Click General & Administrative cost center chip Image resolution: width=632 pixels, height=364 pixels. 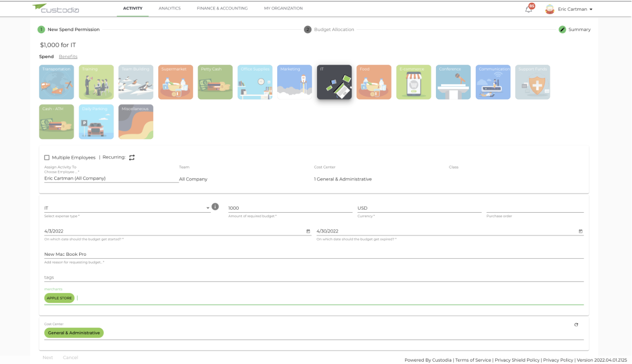pyautogui.click(x=74, y=333)
